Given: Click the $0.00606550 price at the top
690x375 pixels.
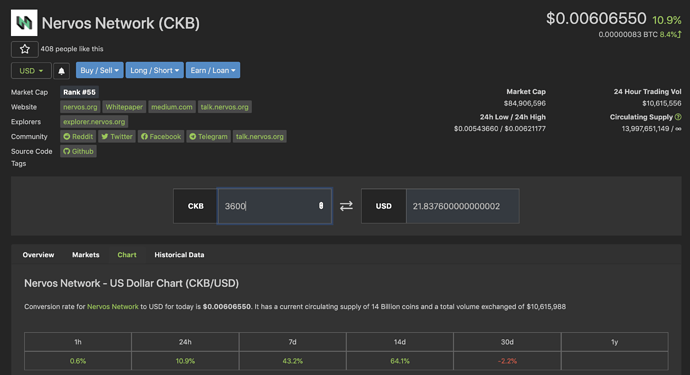Looking at the screenshot, I should pos(596,18).
